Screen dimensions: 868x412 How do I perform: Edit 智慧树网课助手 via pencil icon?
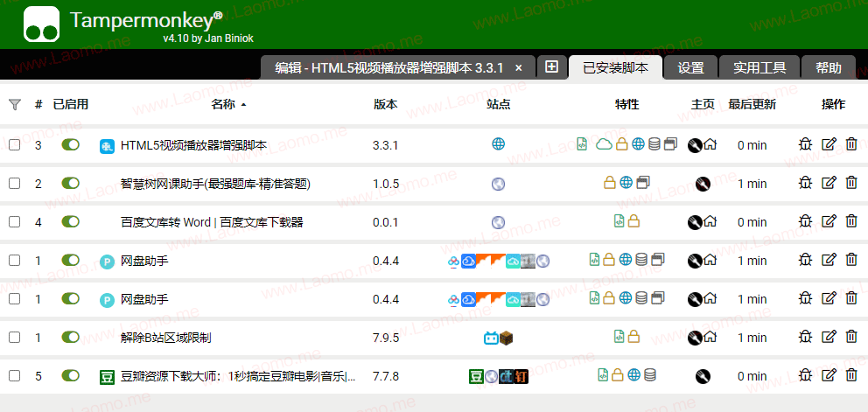(828, 183)
